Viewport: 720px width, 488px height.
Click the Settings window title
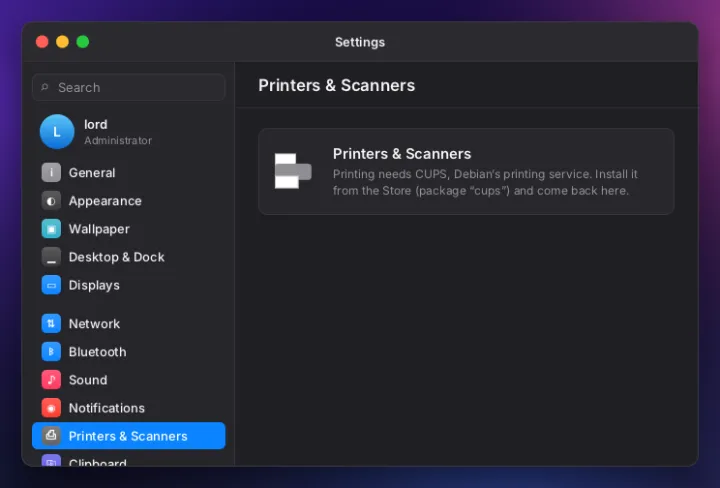(360, 42)
